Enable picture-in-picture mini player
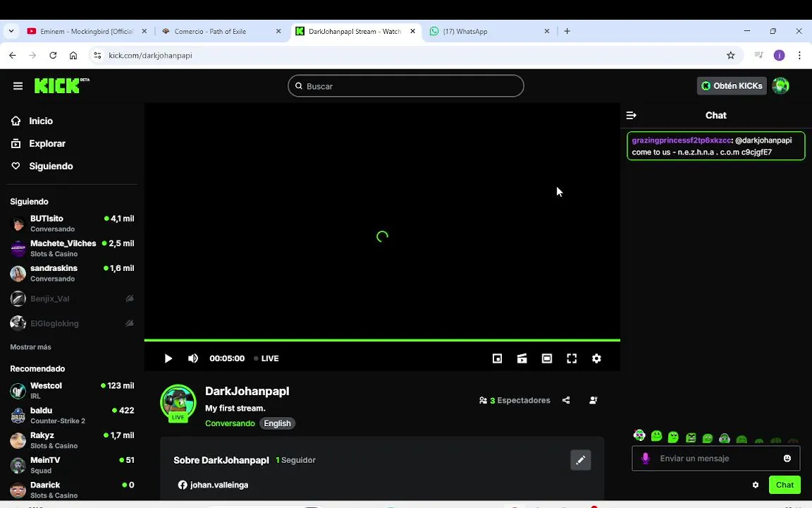 click(497, 358)
